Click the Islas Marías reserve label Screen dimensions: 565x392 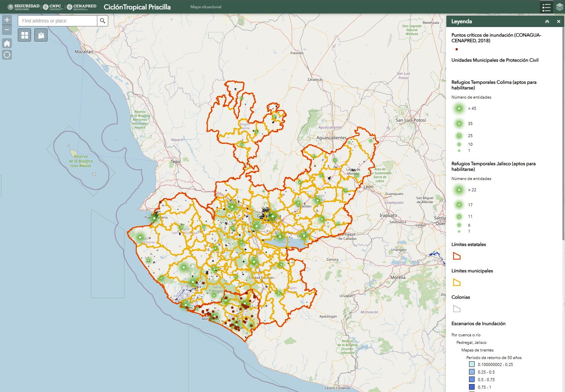[x=81, y=161]
